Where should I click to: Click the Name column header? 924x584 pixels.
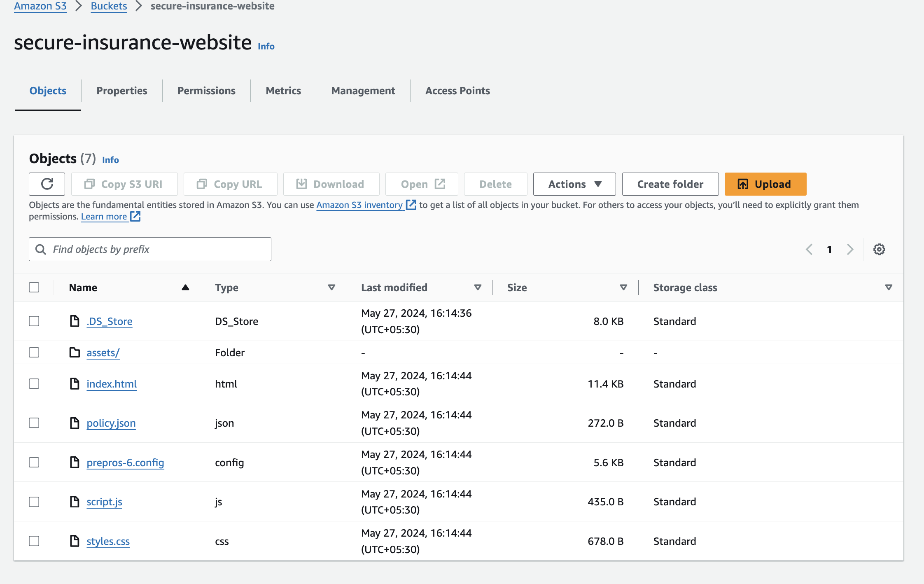[83, 287]
